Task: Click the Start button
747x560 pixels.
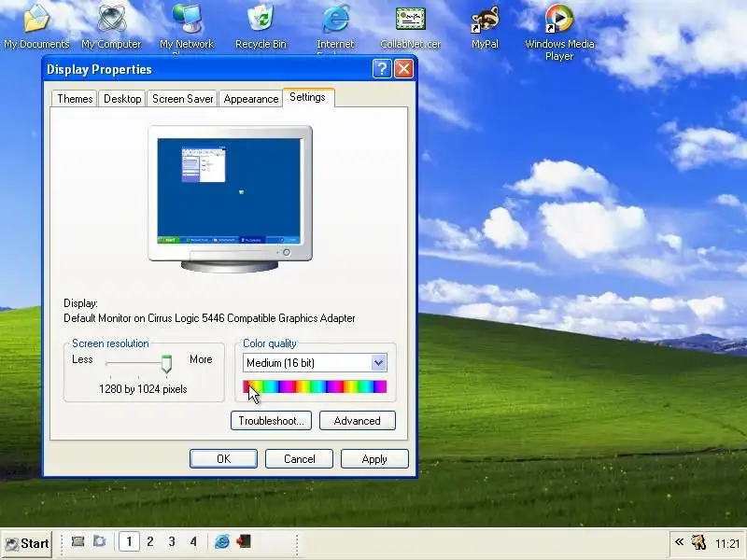Action: pyautogui.click(x=27, y=543)
